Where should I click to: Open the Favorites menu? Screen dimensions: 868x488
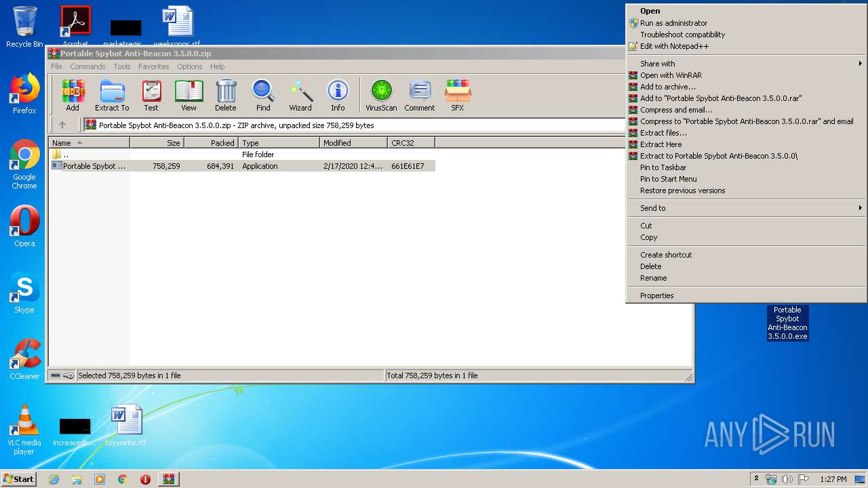(154, 66)
